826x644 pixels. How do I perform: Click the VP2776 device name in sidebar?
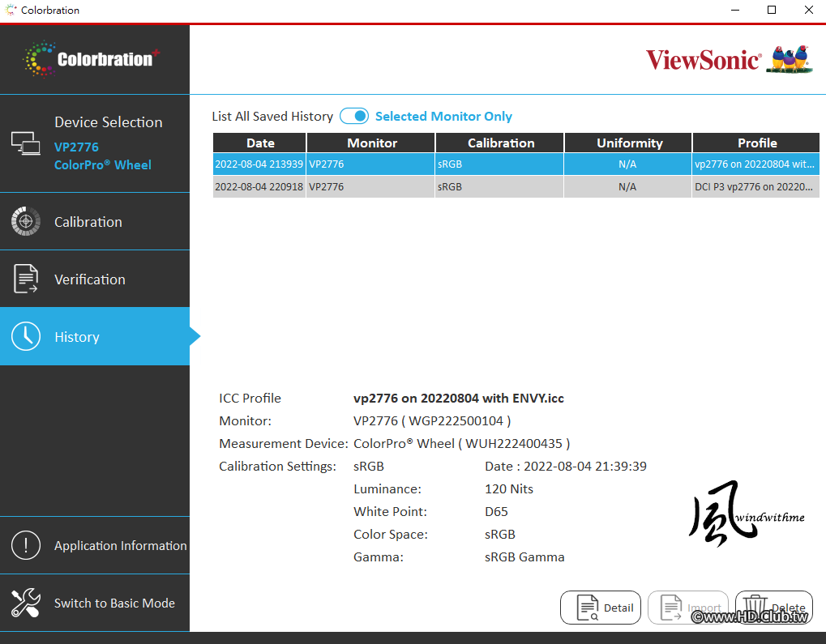[76, 147]
